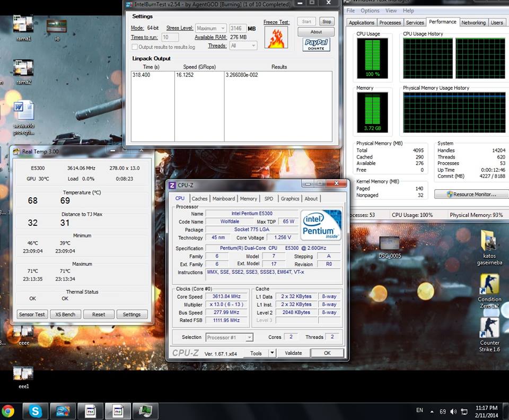Open the Threads dropdown in IntelBurnTest
The height and width of the screenshot is (420, 509).
pos(243,46)
